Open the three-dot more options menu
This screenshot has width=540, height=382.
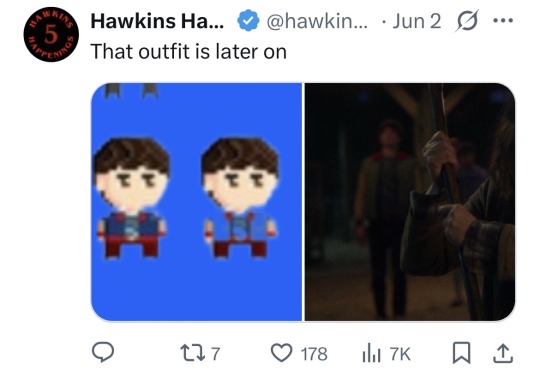[503, 21]
